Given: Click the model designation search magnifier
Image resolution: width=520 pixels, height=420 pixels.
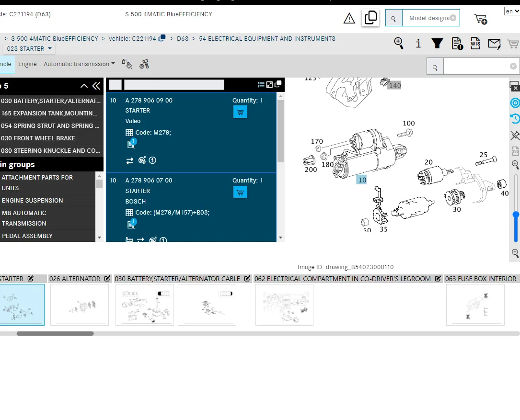Looking at the screenshot, I should click(x=393, y=18).
